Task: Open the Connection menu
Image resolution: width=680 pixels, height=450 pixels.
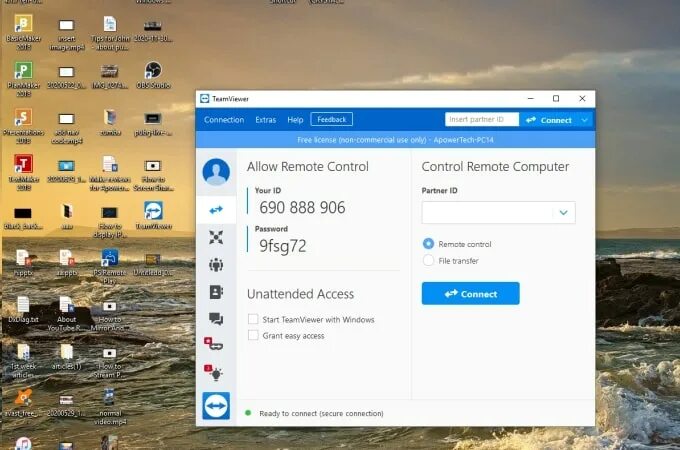Action: click(224, 120)
